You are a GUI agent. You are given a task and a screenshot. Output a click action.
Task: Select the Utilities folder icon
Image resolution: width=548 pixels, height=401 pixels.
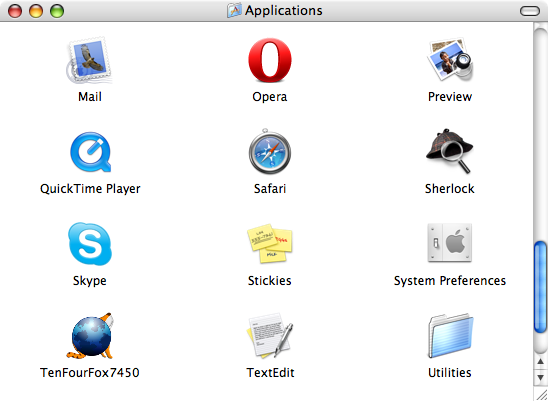[x=450, y=336]
